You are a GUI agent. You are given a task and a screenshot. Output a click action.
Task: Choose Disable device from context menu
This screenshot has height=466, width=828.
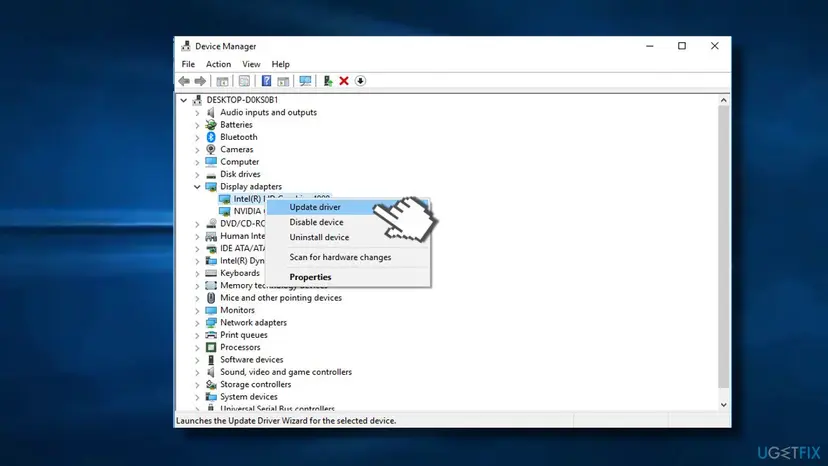[x=348, y=222]
